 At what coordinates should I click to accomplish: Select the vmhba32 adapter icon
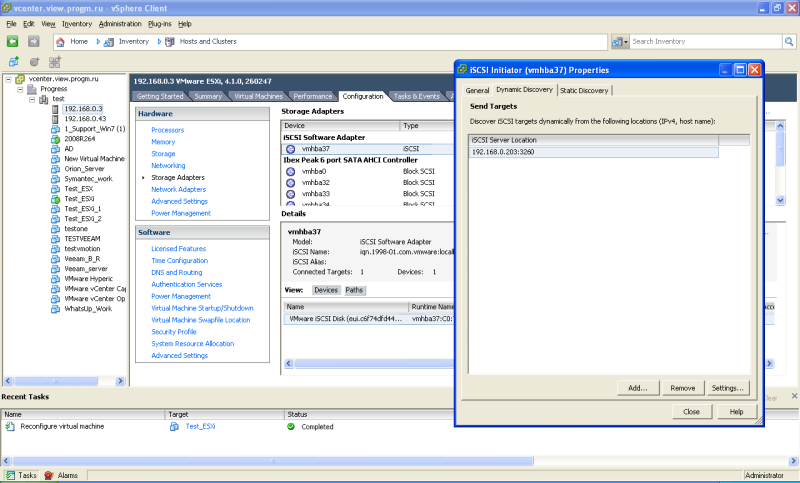290,183
